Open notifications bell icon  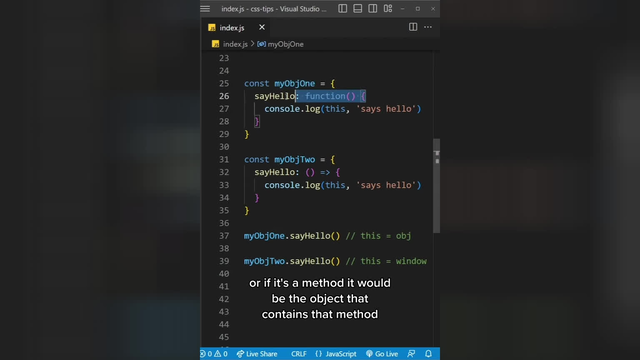point(428,354)
